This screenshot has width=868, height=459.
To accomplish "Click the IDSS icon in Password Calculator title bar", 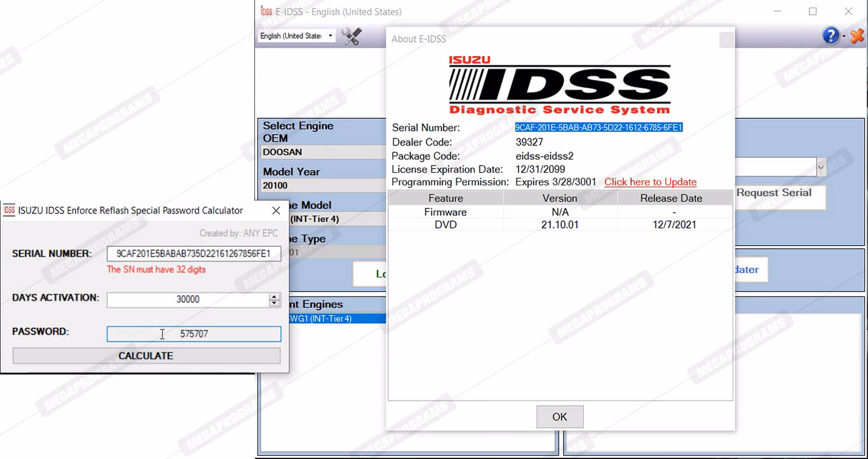I will coord(10,210).
